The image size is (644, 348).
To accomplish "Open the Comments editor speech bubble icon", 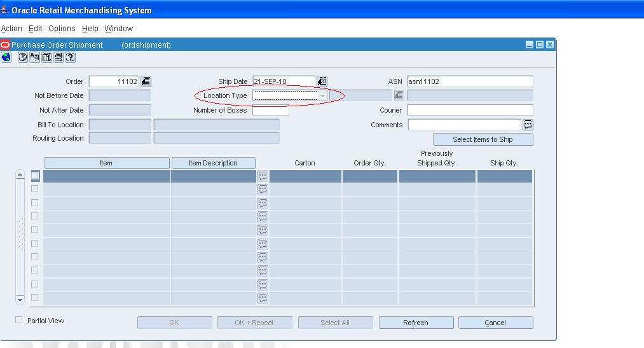I will 528,125.
